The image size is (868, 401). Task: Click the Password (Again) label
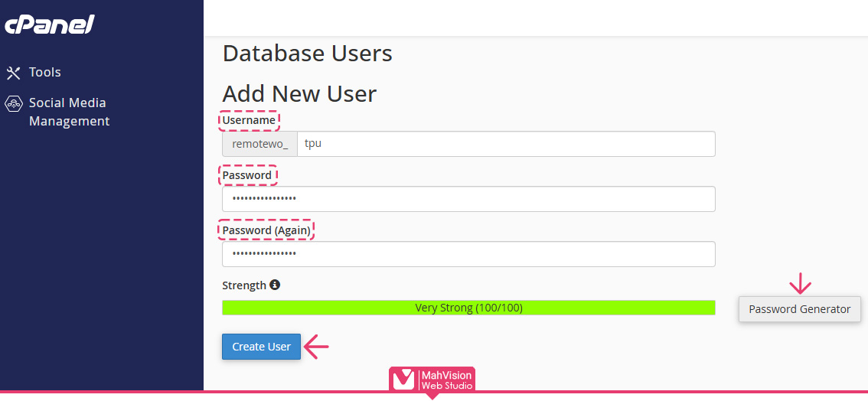pos(266,230)
